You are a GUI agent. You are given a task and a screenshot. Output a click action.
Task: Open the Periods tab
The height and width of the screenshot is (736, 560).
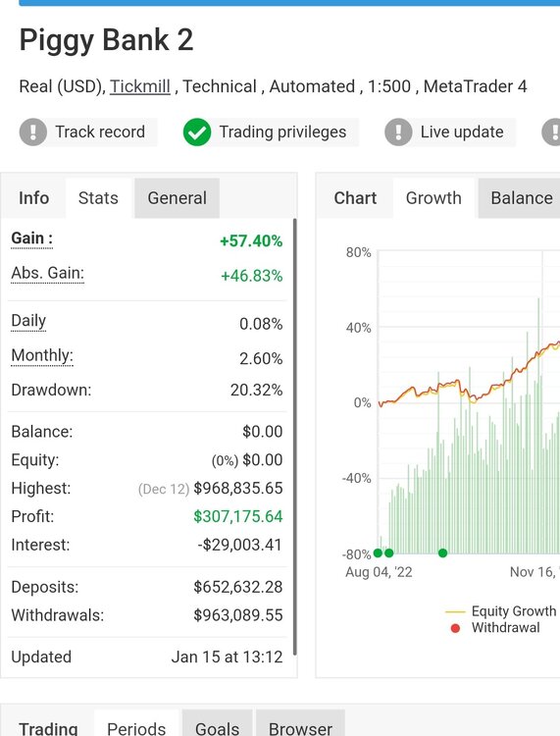136,723
